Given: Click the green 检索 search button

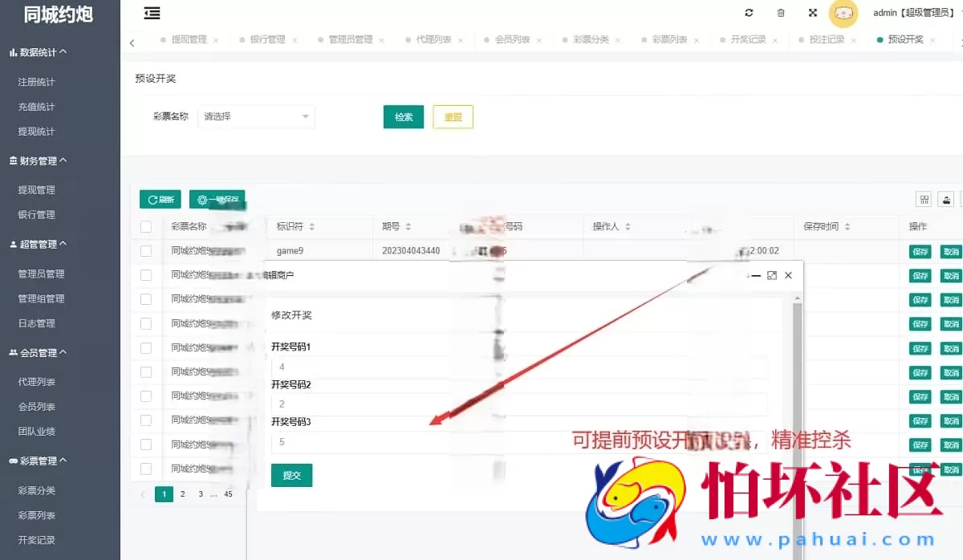Looking at the screenshot, I should coord(403,116).
